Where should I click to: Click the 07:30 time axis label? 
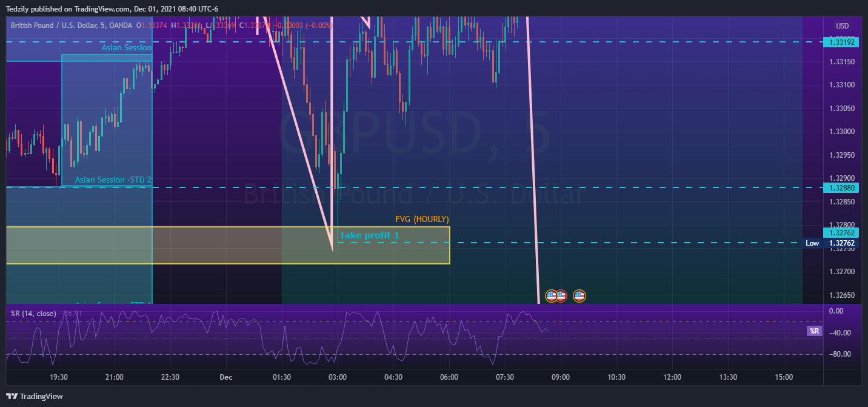[x=505, y=377]
